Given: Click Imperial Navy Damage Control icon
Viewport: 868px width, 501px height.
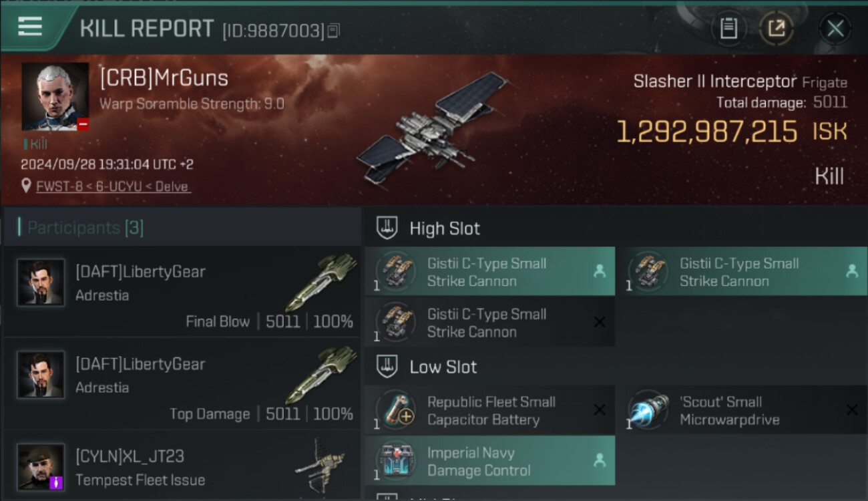Looking at the screenshot, I should (396, 460).
